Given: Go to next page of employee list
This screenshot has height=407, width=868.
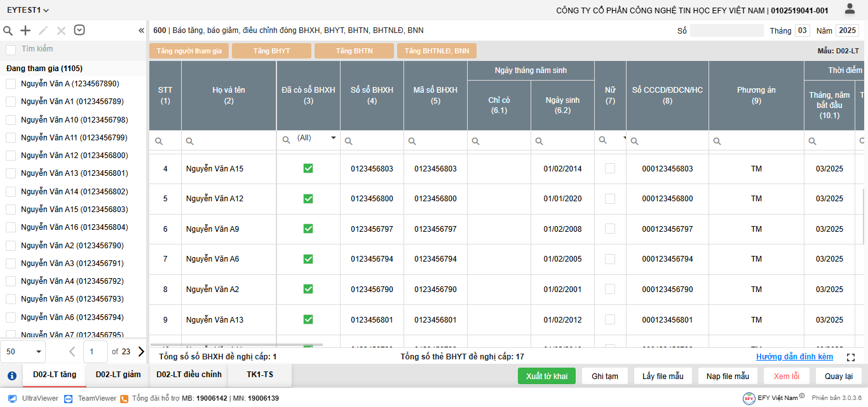Looking at the screenshot, I should point(141,351).
